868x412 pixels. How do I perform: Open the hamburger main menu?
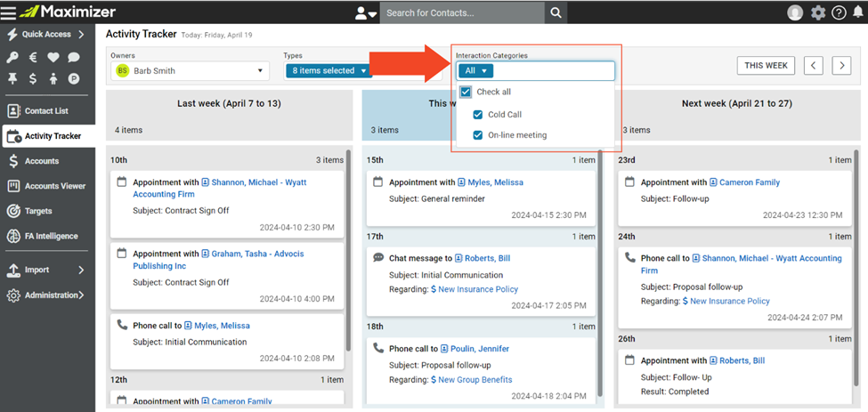click(x=8, y=12)
